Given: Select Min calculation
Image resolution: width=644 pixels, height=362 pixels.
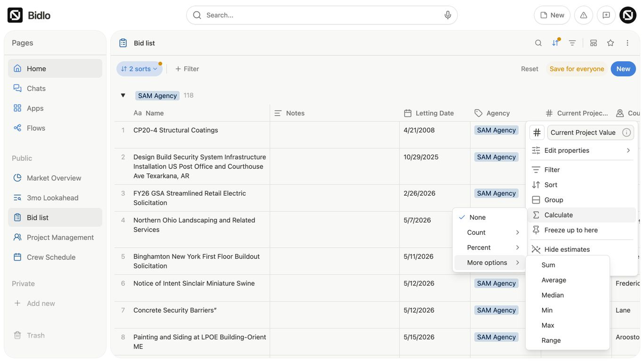Looking at the screenshot, I should coord(567,310).
